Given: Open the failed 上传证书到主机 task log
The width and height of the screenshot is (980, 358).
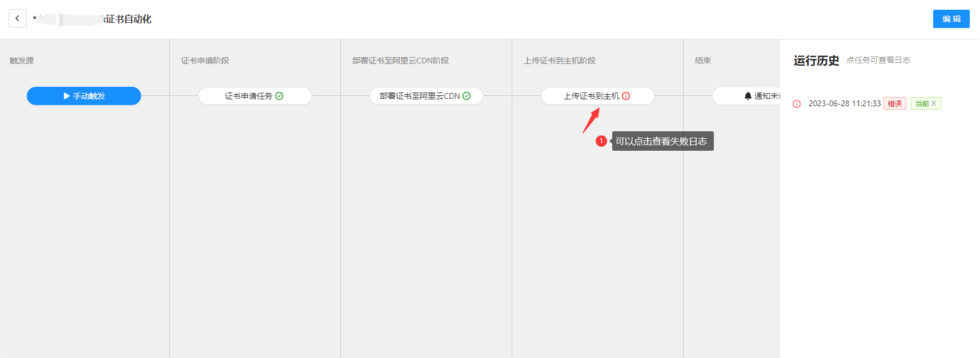Looking at the screenshot, I should [x=591, y=96].
